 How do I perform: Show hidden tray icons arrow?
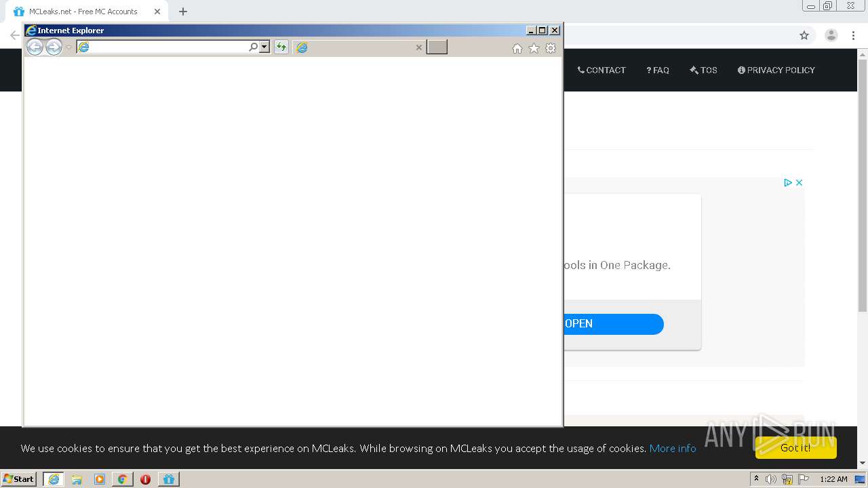pos(756,479)
